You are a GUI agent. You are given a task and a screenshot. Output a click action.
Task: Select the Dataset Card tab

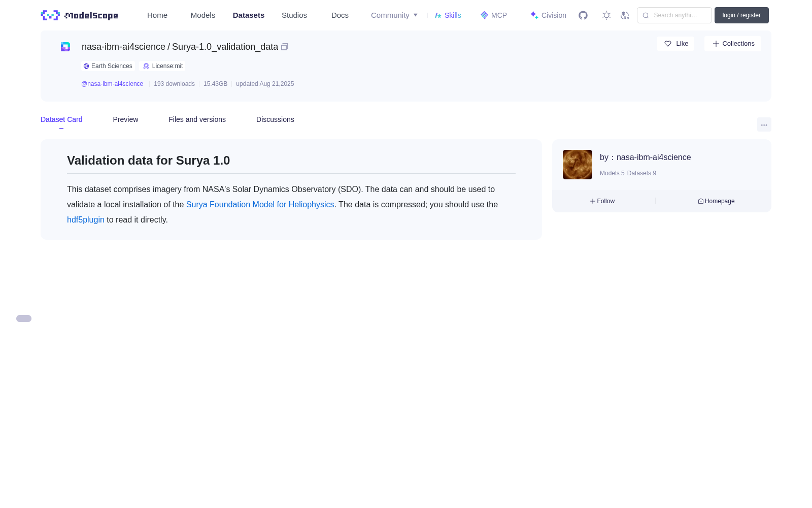61,119
